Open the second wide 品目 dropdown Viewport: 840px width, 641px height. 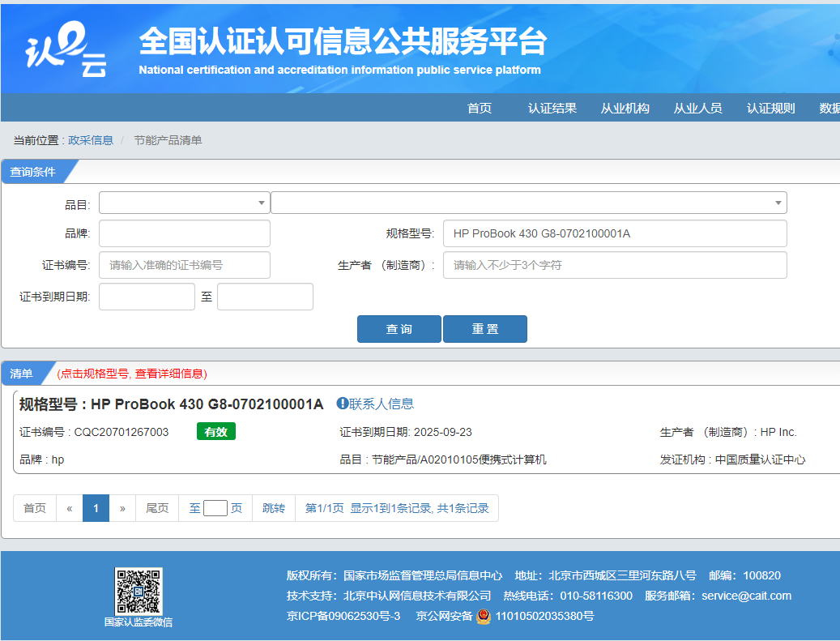pyautogui.click(x=529, y=203)
